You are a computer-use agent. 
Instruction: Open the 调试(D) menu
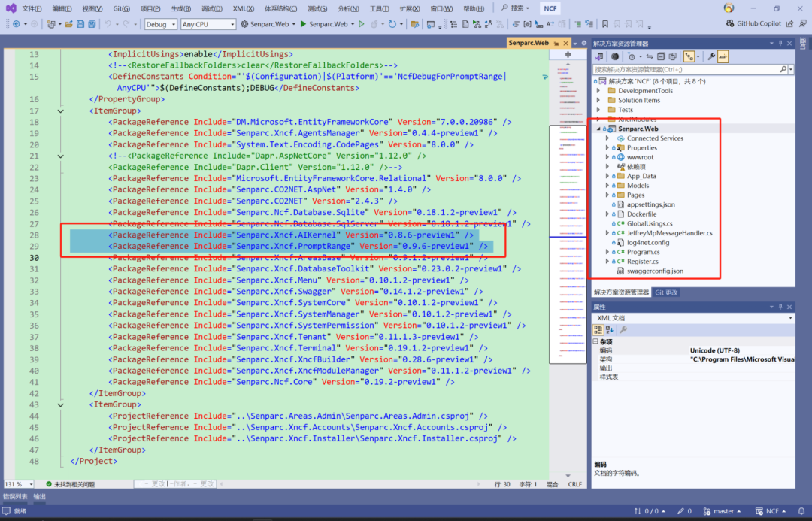pyautogui.click(x=212, y=8)
